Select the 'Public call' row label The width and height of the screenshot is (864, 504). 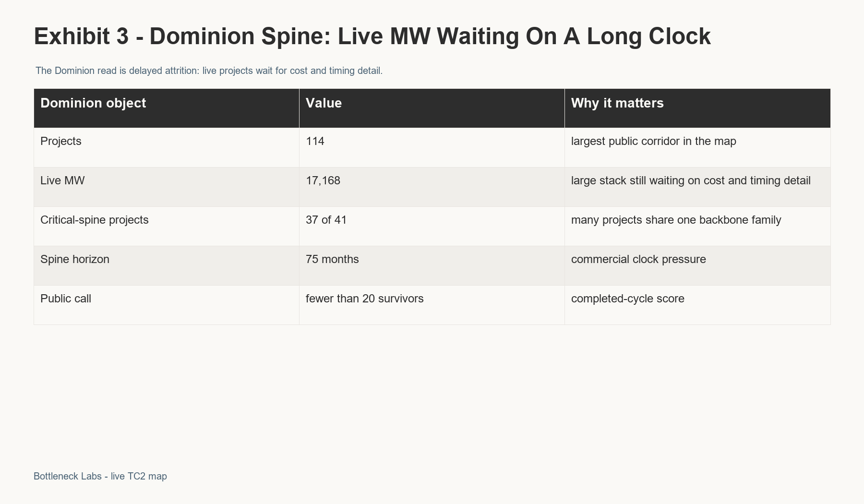(x=167, y=305)
